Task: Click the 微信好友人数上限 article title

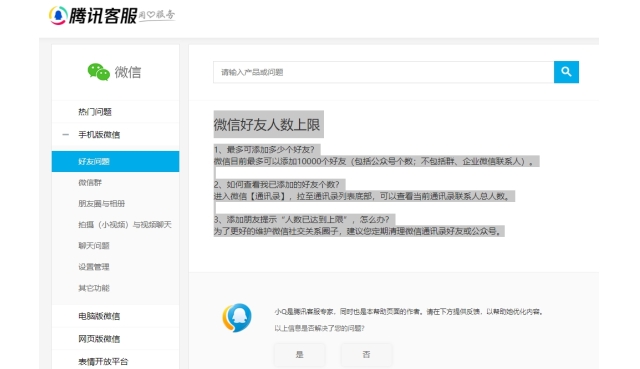Action: [267, 124]
